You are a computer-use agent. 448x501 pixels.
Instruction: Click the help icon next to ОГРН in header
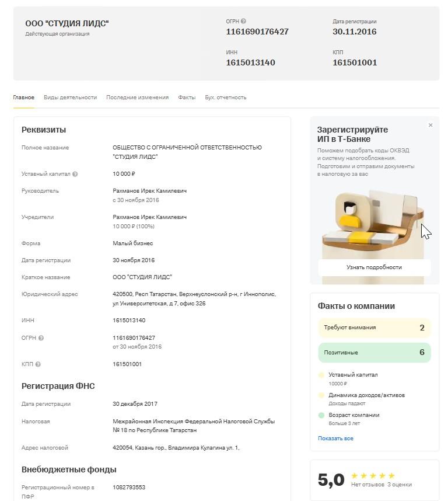(243, 22)
